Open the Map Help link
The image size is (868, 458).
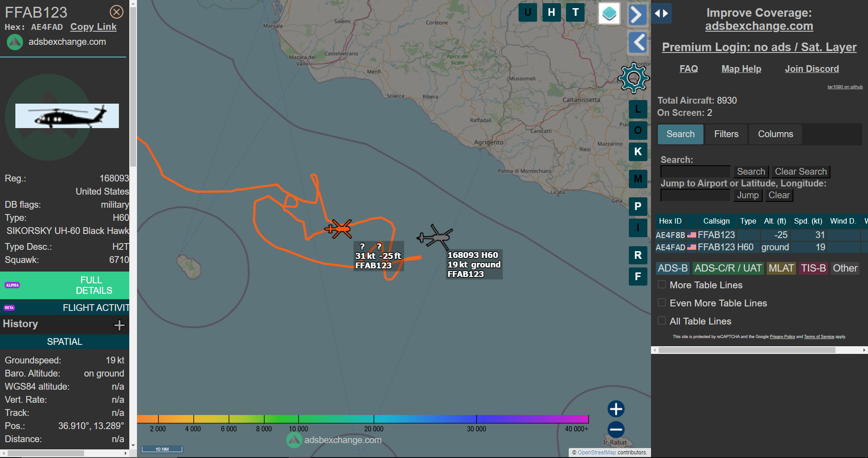point(741,69)
